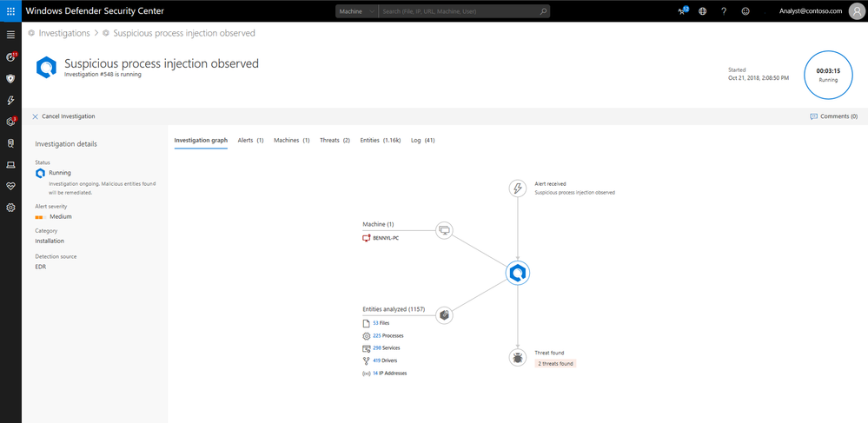Click Cancel Investigation button
Screen dimensions: 868x423
63,116
